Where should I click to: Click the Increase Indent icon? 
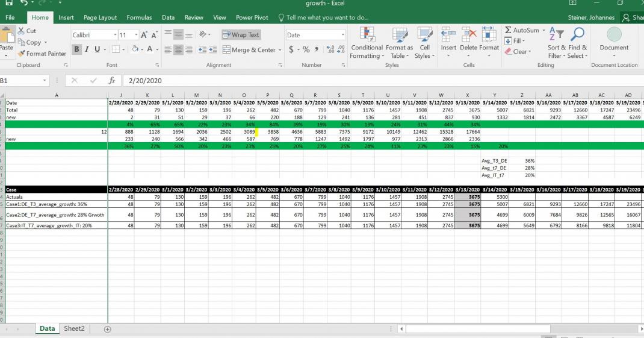214,50
